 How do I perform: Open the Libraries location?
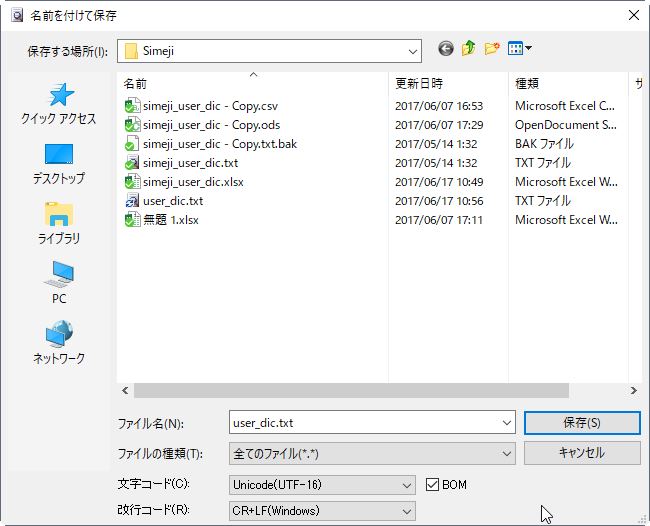coord(59,223)
